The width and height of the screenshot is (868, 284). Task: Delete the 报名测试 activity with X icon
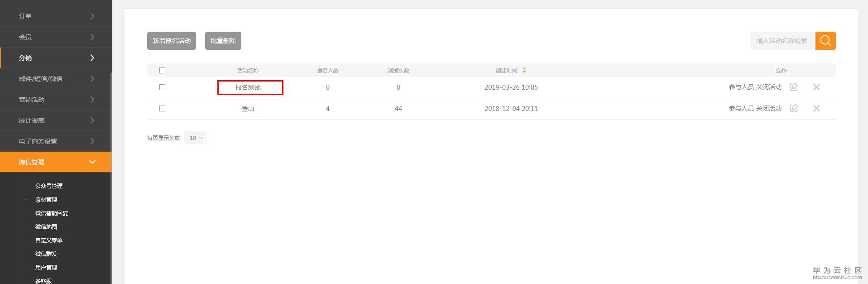(x=816, y=87)
